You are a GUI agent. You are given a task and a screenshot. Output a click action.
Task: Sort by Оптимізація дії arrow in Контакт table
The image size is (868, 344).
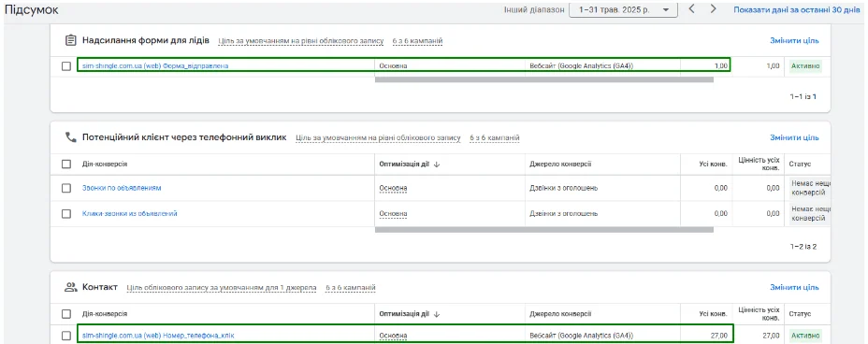pos(437,314)
